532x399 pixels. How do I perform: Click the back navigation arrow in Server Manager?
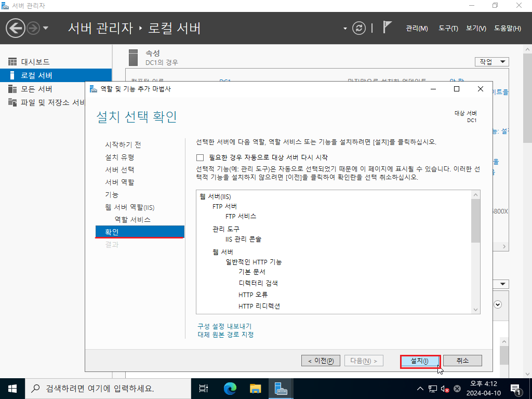[15, 28]
